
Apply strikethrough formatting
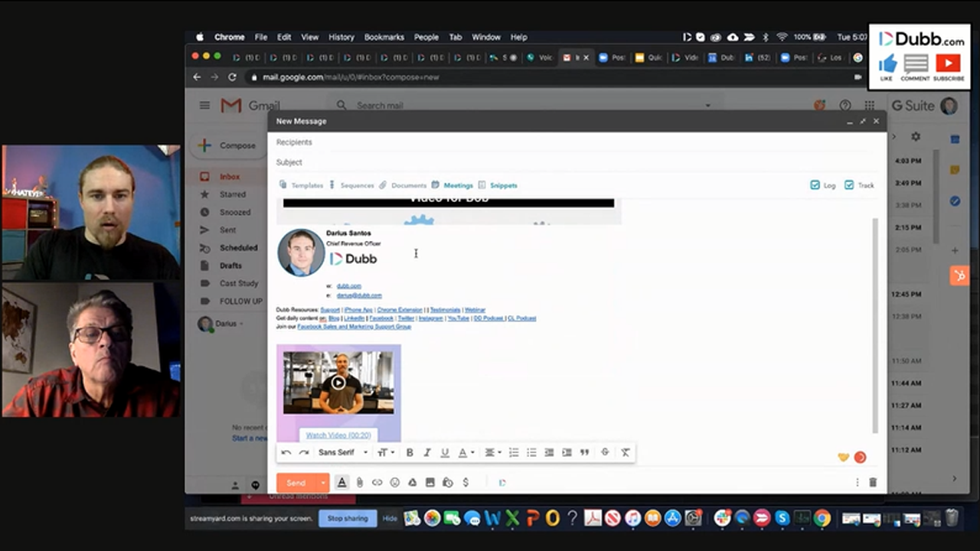point(605,452)
